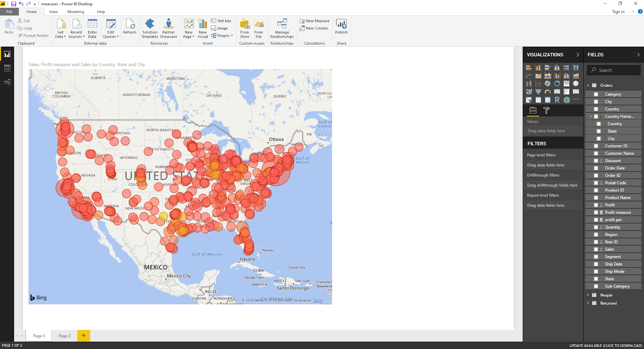Check the Sub-Category field checkbox
Image resolution: width=644 pixels, height=349 pixels.
(x=596, y=286)
